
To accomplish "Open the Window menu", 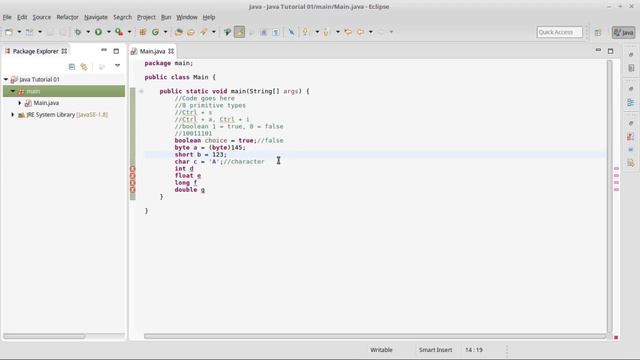I will [x=187, y=17].
